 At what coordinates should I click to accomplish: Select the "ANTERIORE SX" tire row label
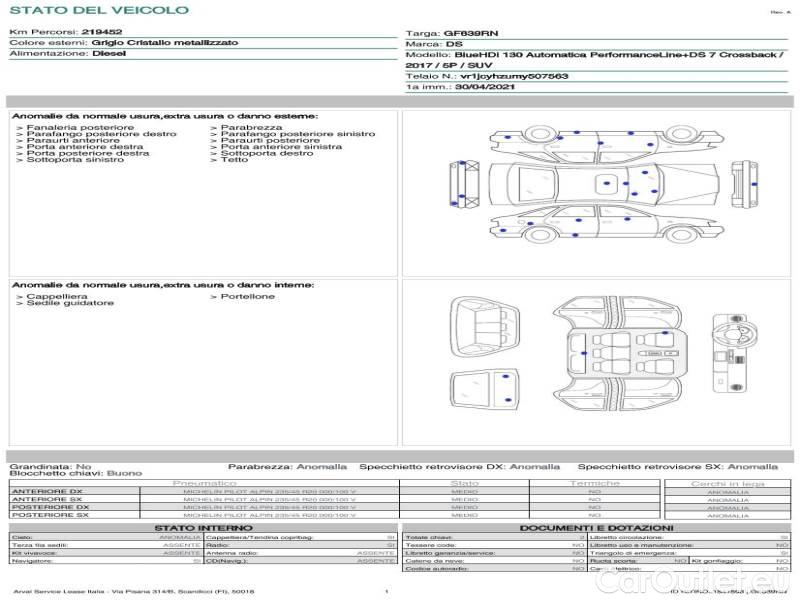[x=47, y=499]
